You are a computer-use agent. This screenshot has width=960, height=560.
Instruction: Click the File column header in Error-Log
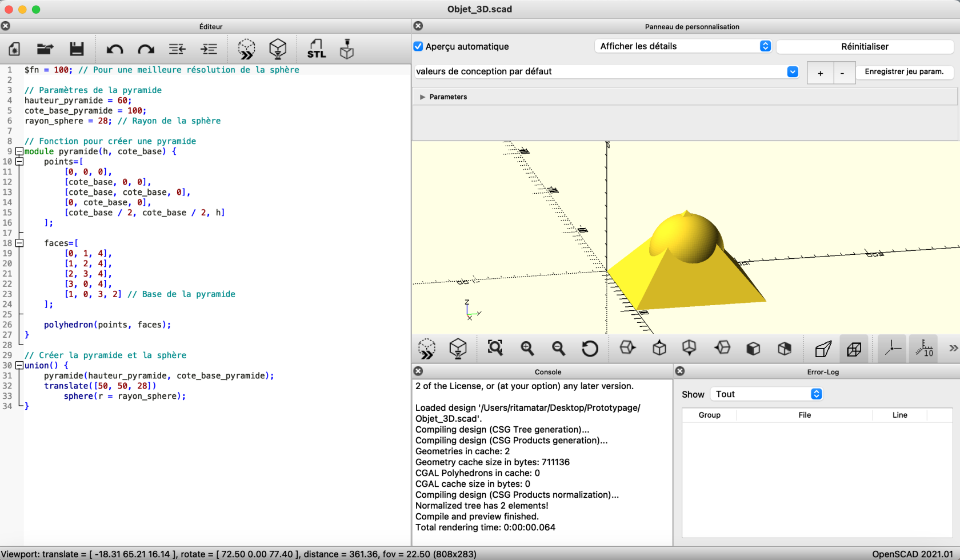point(805,415)
